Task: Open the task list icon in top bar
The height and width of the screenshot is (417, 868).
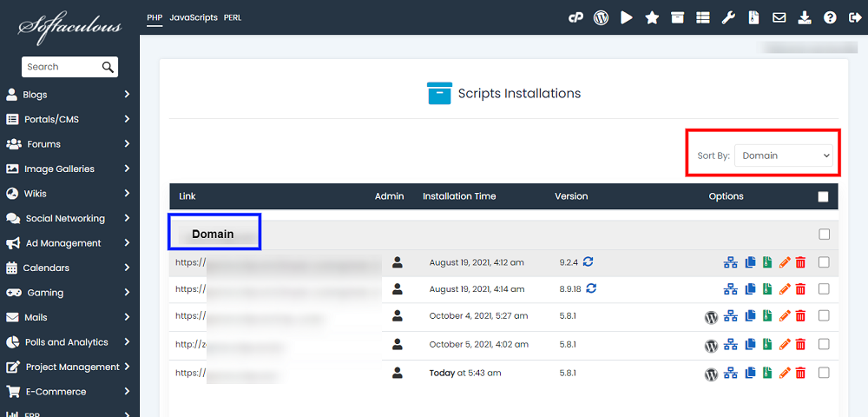Action: pos(702,17)
